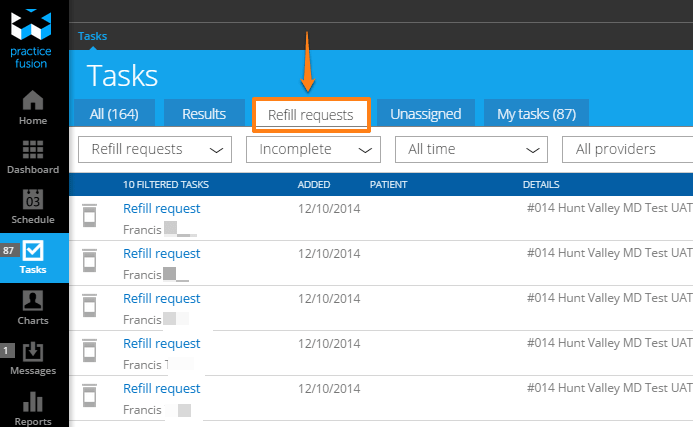Switch to the Results tab

tap(203, 114)
